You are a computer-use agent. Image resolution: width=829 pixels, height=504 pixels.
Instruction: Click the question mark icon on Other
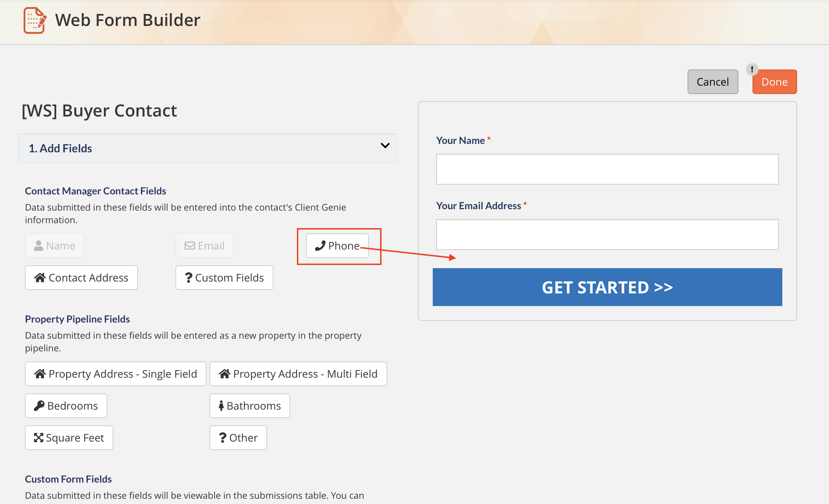(x=223, y=438)
